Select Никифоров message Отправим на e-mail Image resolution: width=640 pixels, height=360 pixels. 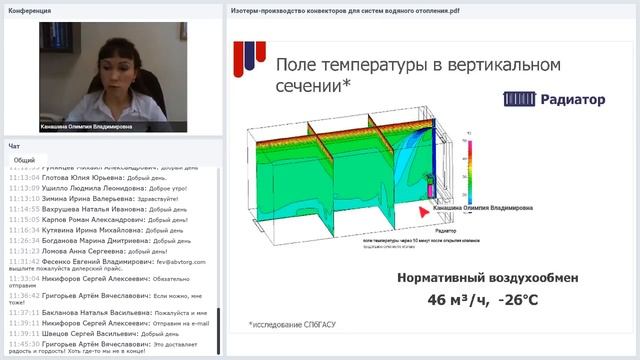point(109,323)
